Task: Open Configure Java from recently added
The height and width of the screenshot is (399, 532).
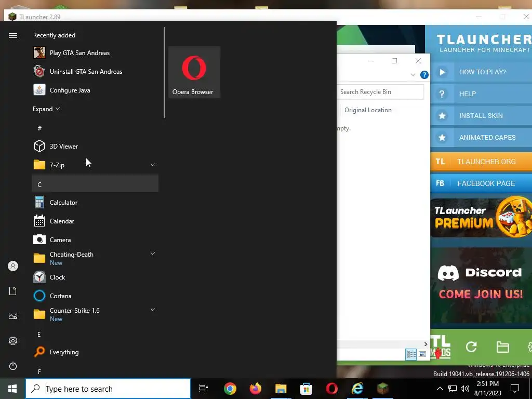Action: 95,90
